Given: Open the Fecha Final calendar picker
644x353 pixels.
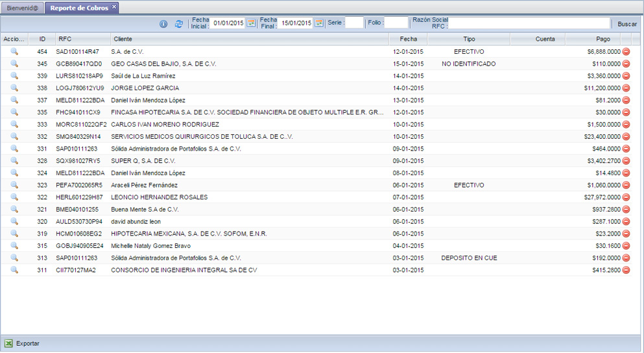Looking at the screenshot, I should [x=318, y=23].
